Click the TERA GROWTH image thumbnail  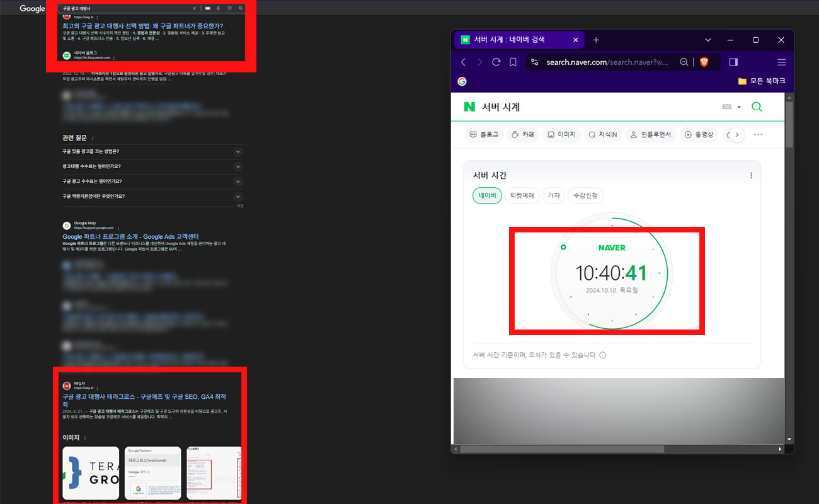[90, 472]
